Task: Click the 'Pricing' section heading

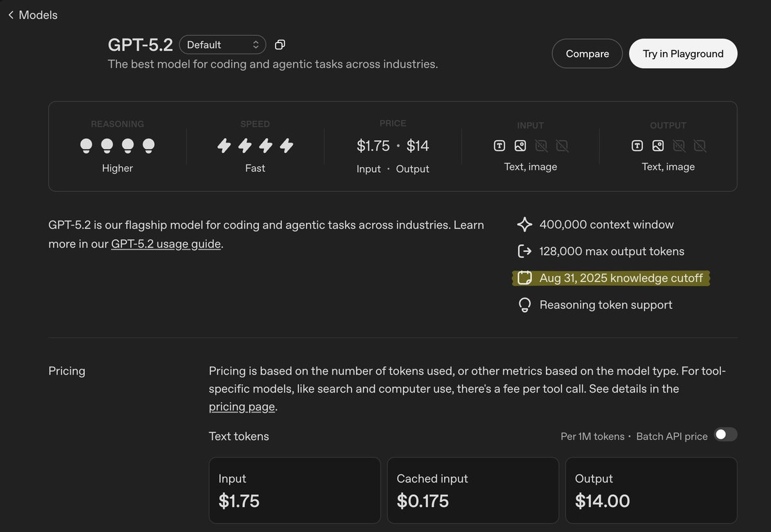Action: [67, 371]
